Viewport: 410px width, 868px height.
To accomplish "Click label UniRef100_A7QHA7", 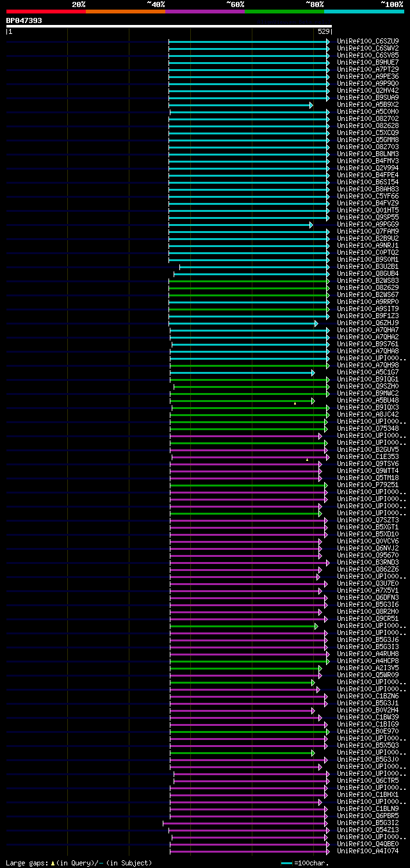I will 368,330.
